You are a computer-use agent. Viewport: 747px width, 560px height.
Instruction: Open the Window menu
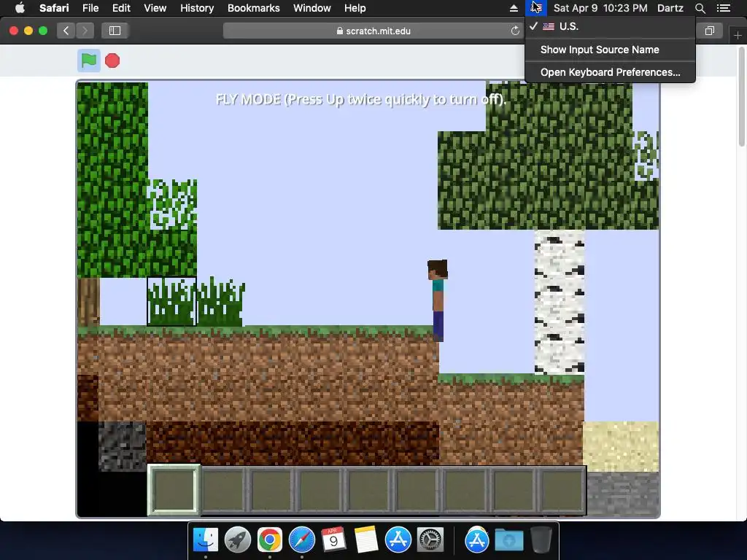coord(311,8)
